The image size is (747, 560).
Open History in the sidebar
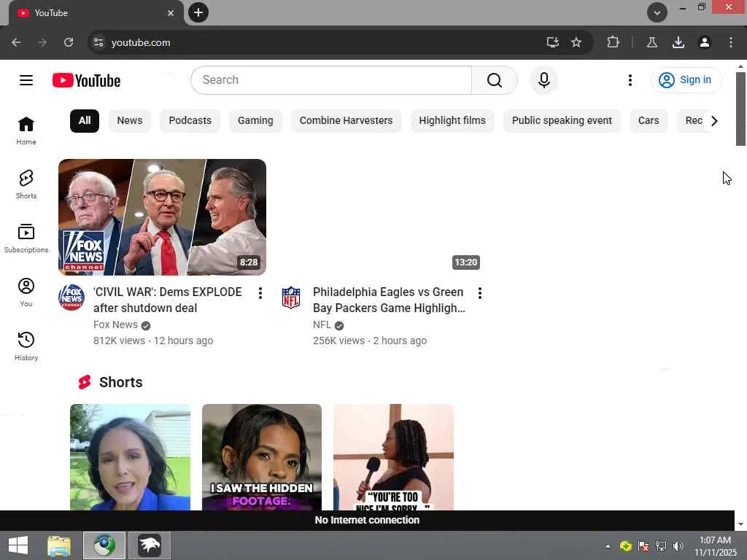[26, 346]
